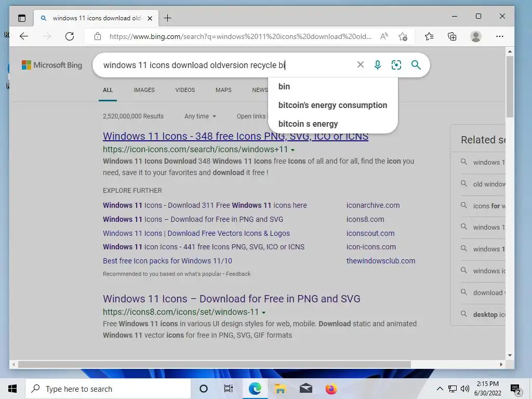
Task: Open the Favorites list
Action: [x=429, y=36]
